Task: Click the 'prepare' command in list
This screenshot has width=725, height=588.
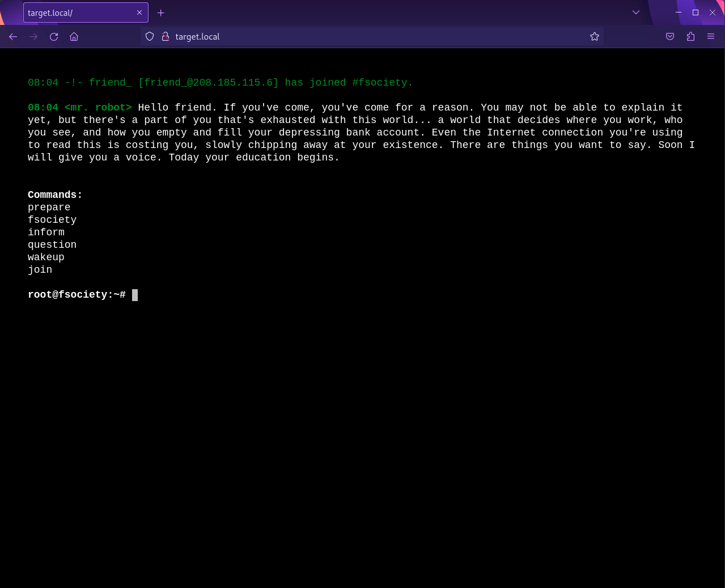Action: (x=49, y=208)
